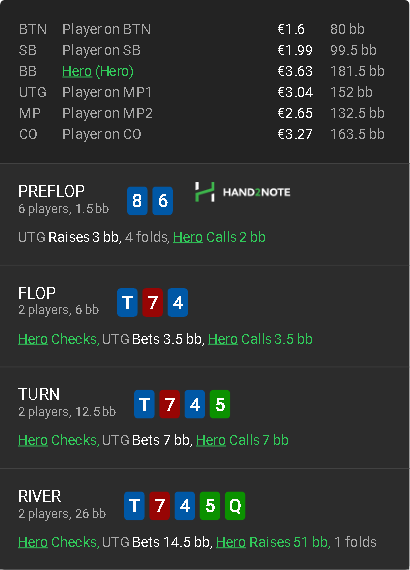This screenshot has height=570, width=410.
Task: Select the preflop 8 hole card
Action: pyautogui.click(x=137, y=201)
